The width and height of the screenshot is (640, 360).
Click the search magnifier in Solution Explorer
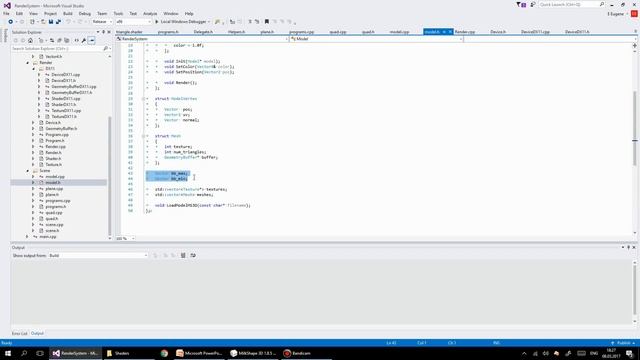pos(105,49)
